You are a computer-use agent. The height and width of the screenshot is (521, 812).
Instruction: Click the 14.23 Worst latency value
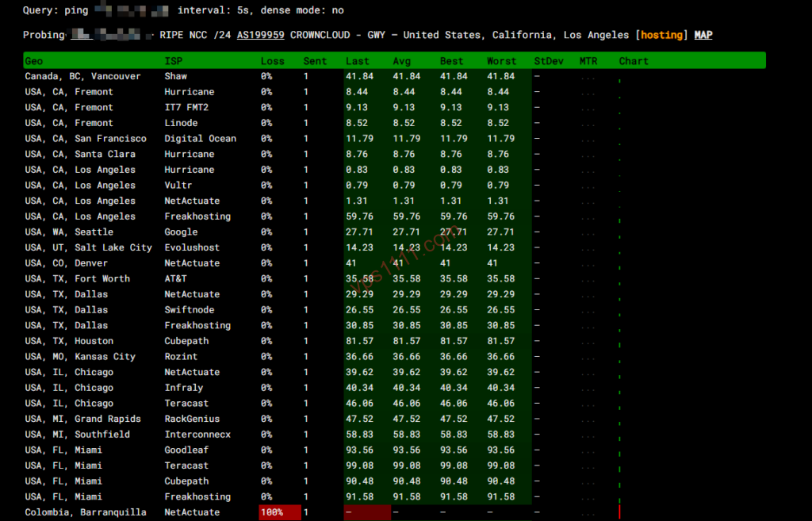[501, 247]
